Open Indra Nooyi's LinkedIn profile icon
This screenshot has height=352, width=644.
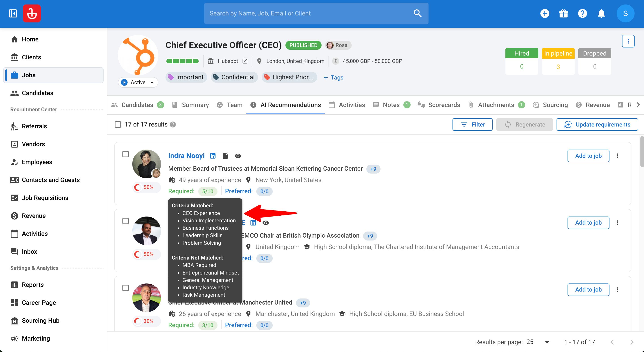click(x=213, y=156)
